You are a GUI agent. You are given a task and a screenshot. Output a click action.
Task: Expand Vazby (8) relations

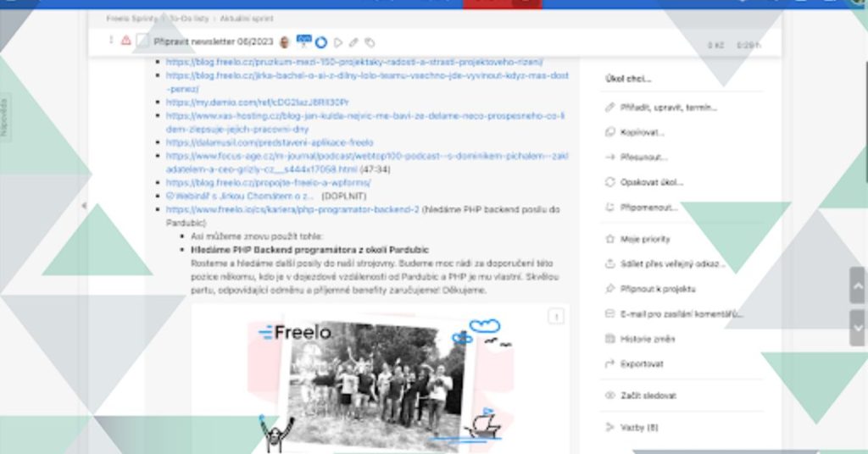(639, 428)
